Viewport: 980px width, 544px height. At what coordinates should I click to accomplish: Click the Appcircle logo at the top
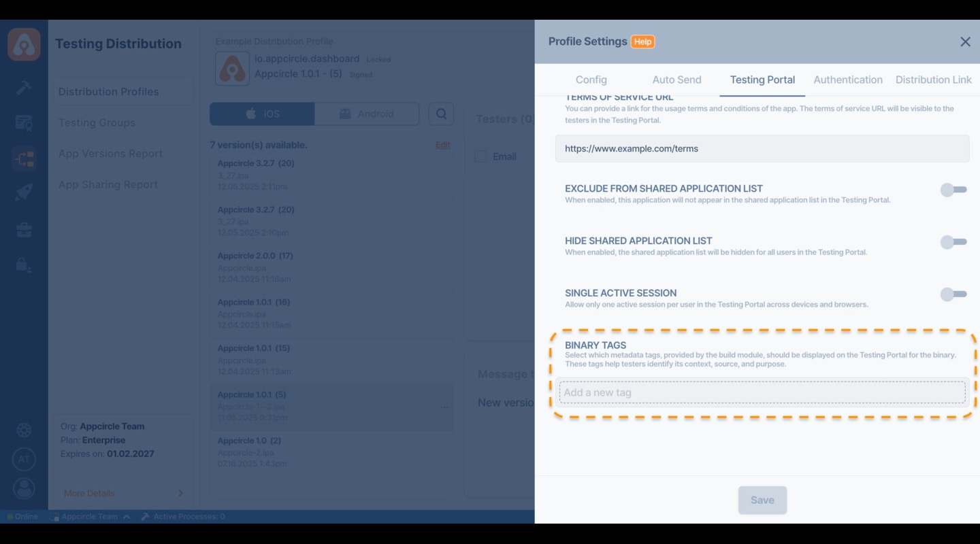24,44
